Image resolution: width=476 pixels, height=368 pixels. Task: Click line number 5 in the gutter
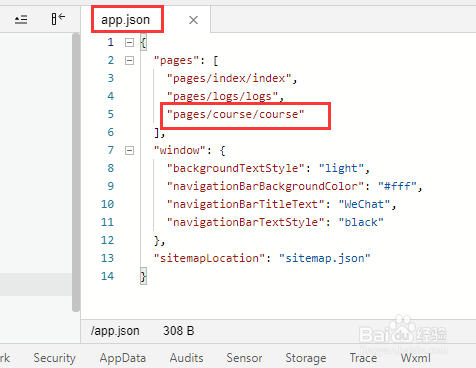[x=111, y=114]
